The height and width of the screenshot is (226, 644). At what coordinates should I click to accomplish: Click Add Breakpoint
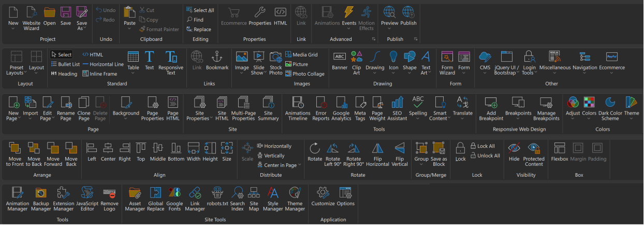coord(491,108)
